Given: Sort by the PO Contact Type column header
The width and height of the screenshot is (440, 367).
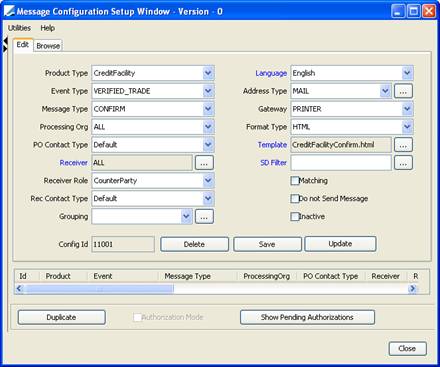Looking at the screenshot, I should (330, 276).
